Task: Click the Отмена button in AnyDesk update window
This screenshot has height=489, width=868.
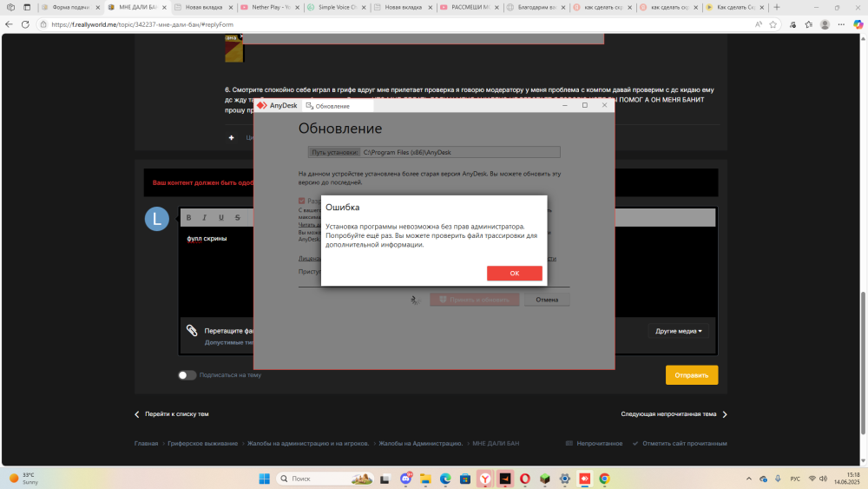Action: [547, 300]
